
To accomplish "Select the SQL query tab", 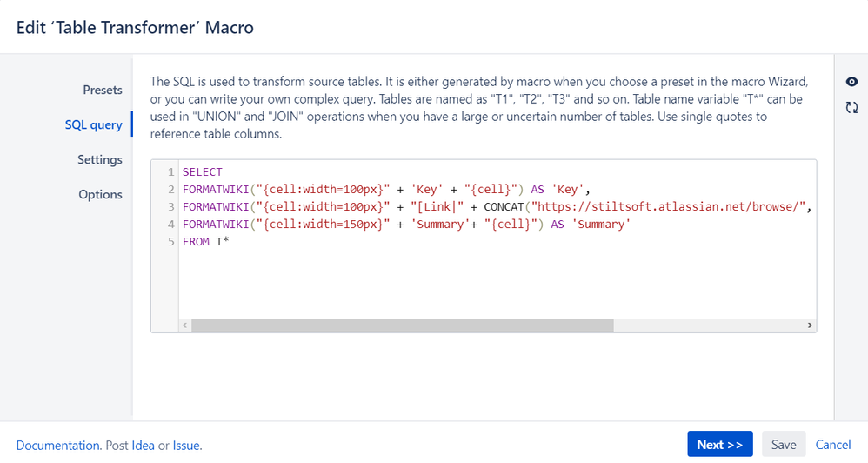I will [93, 124].
